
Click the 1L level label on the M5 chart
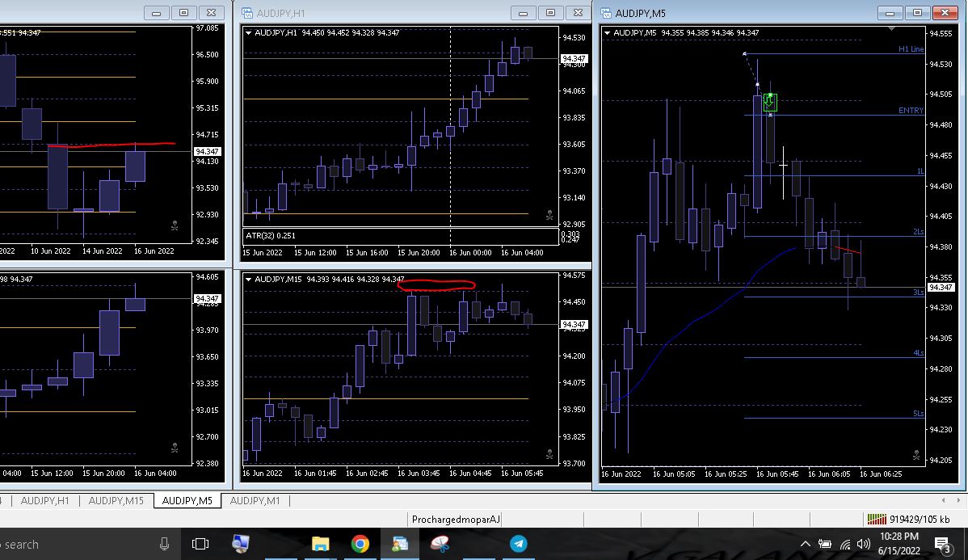(x=920, y=171)
